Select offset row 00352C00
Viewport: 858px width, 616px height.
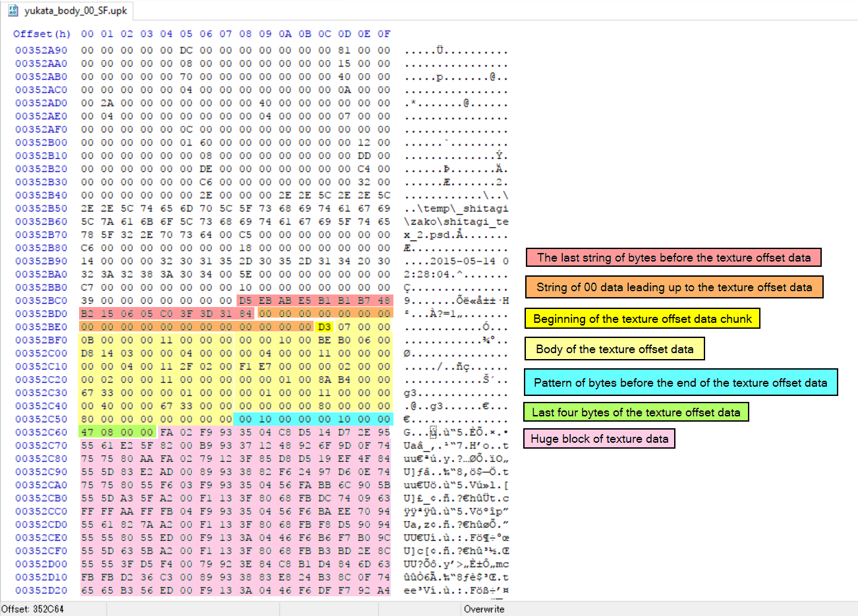42,353
